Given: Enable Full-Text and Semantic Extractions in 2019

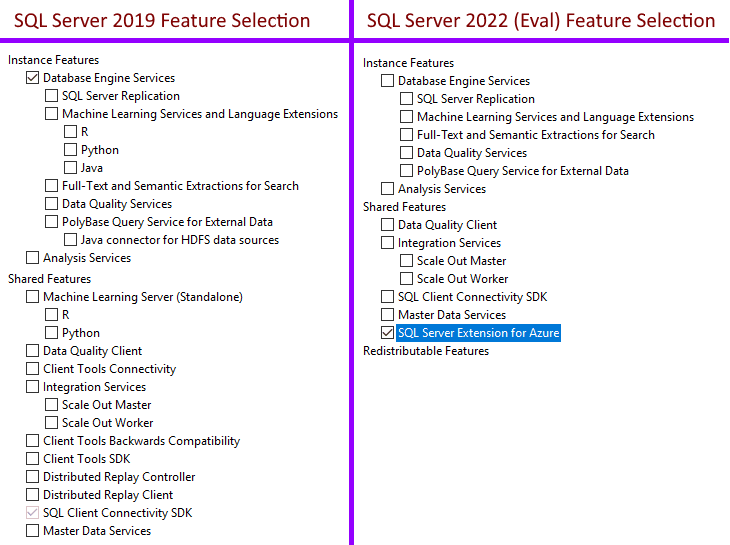Looking at the screenshot, I should click(x=51, y=186).
